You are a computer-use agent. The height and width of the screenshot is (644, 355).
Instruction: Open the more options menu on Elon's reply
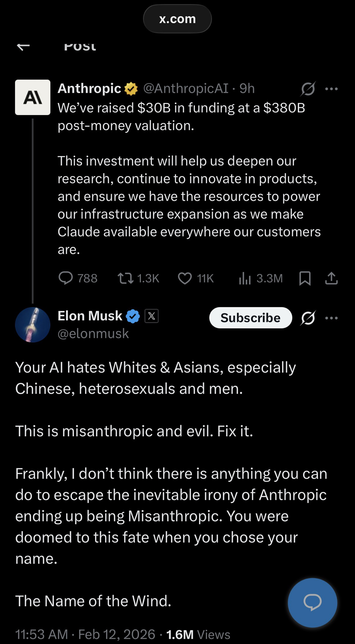point(331,318)
